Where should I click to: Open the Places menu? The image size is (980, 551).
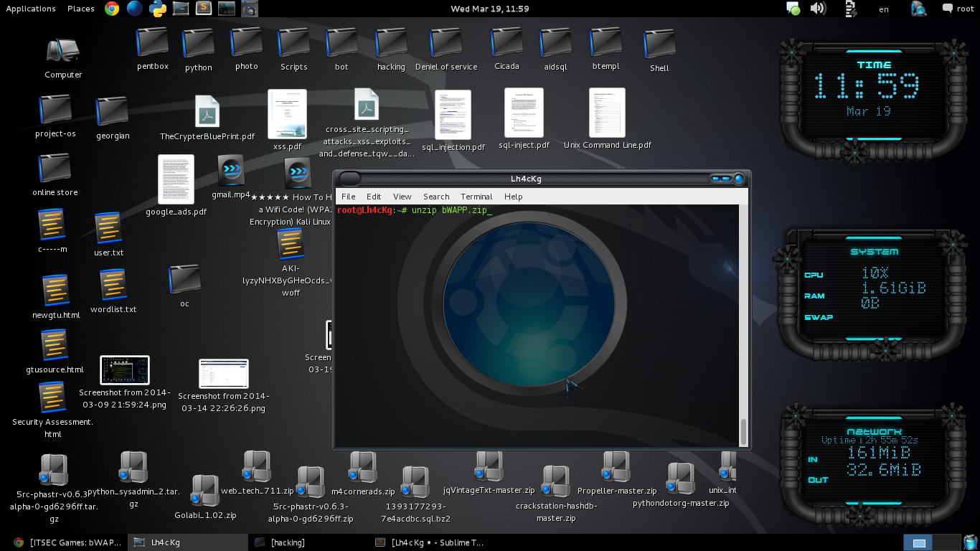pos(81,9)
